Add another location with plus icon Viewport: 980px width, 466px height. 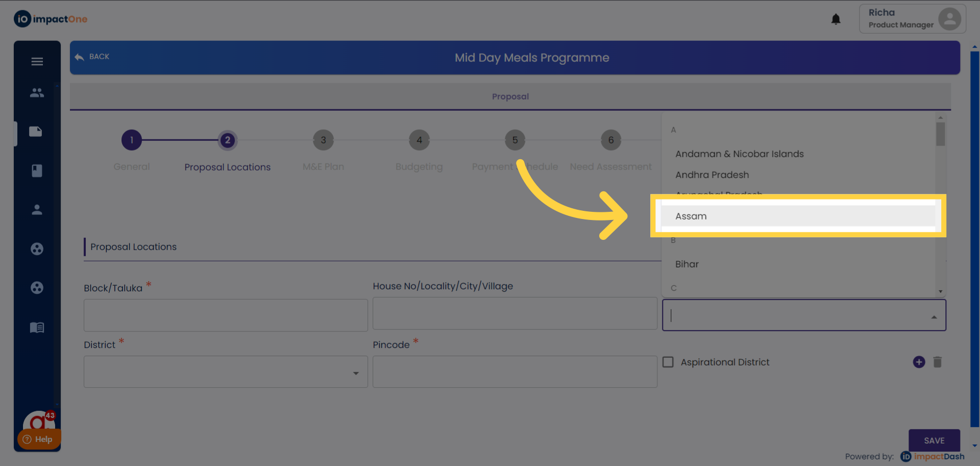point(919,362)
